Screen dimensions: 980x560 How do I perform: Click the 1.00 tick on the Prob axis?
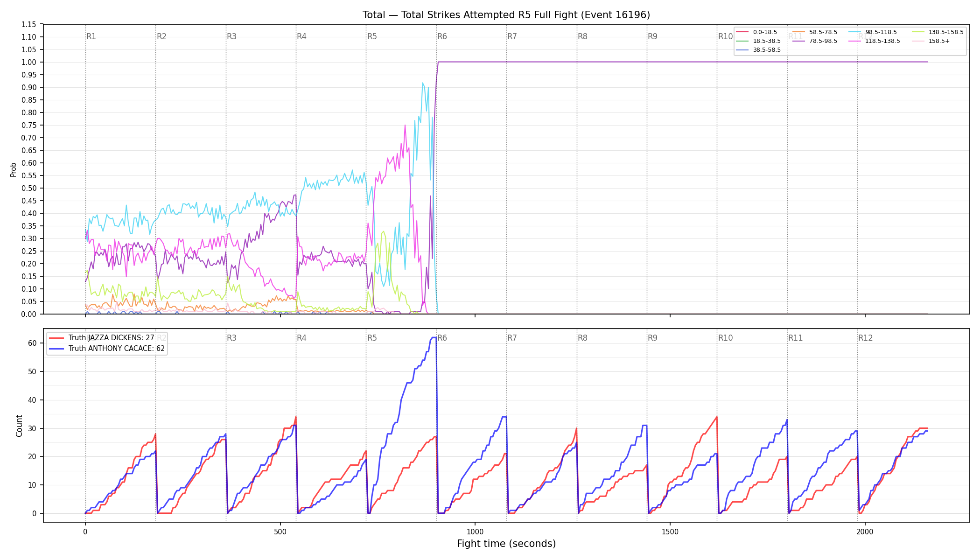(x=29, y=62)
